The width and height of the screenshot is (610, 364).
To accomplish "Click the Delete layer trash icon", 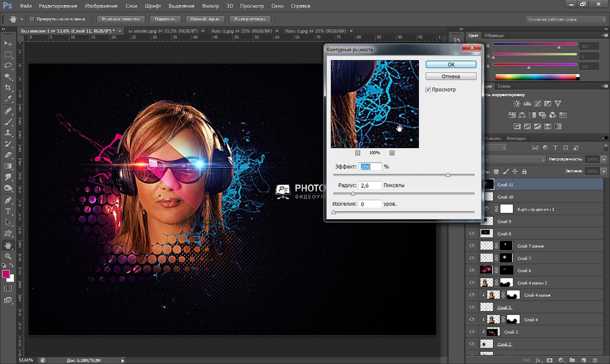I will coord(595,360).
